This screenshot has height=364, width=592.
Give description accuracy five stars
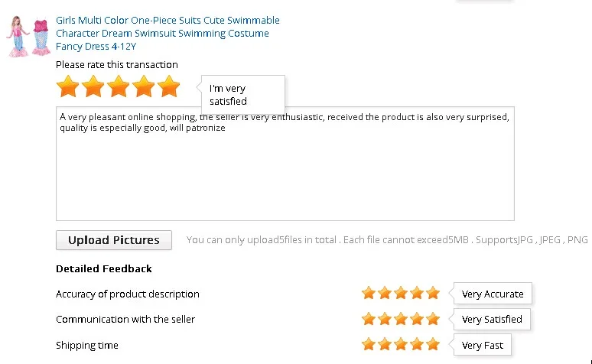pyautogui.click(x=433, y=293)
